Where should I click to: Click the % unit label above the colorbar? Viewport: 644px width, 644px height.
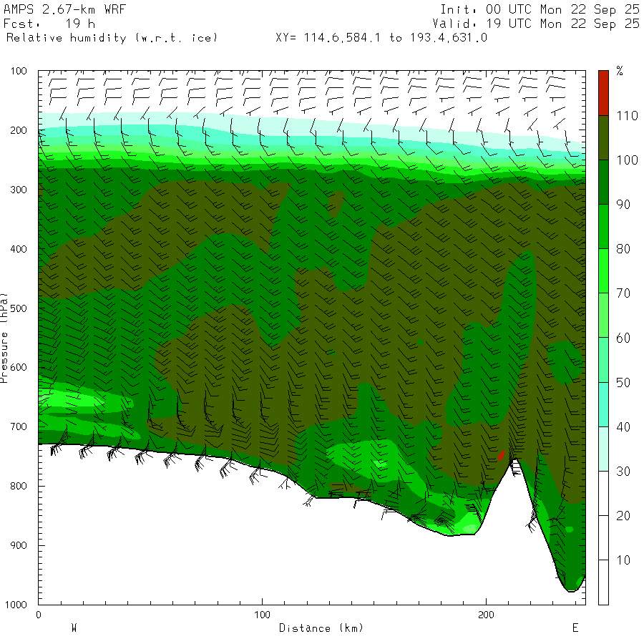(x=620, y=70)
